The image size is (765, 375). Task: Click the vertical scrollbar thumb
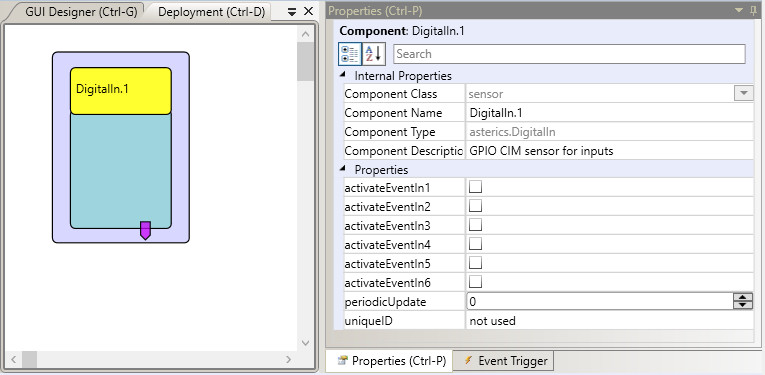click(305, 61)
